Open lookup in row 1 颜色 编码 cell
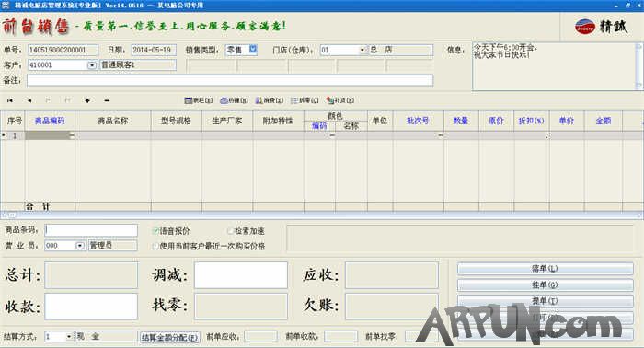 click(332, 135)
